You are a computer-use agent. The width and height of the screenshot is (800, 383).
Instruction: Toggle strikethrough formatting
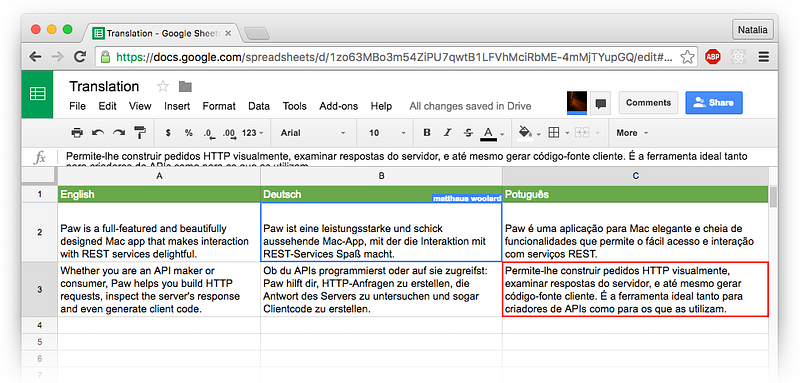[468, 133]
